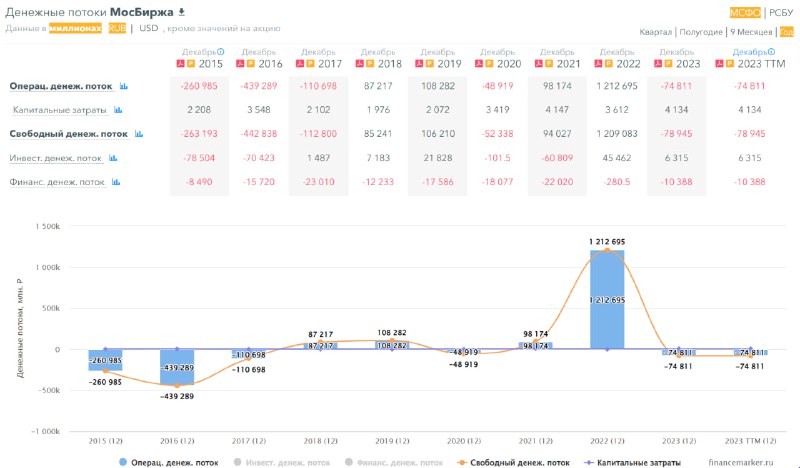Switch to МСФО reporting standard

[745, 13]
